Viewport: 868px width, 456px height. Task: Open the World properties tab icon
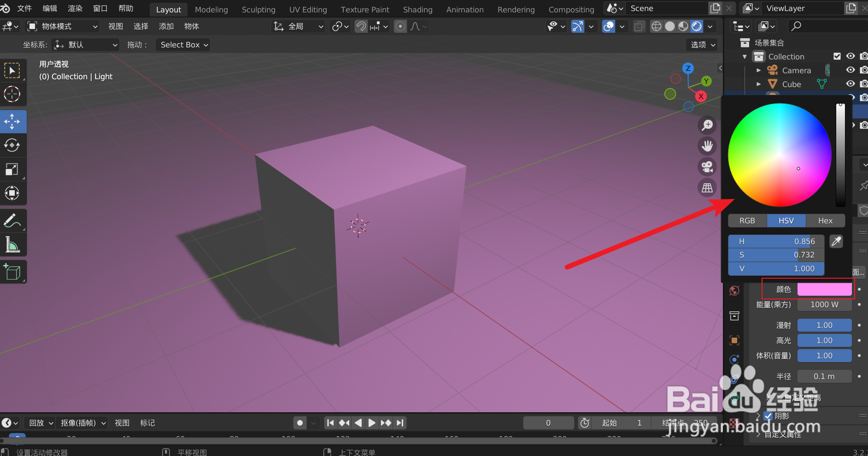pos(734,291)
